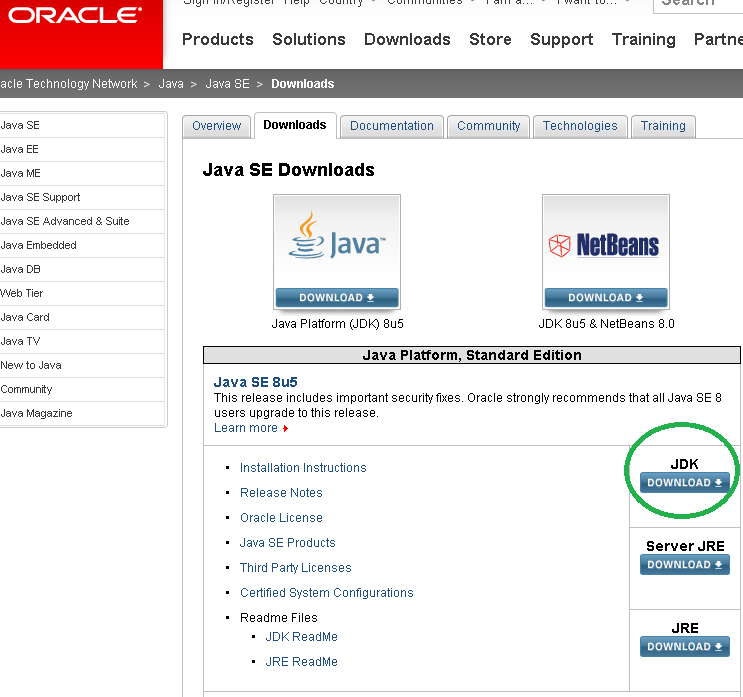Open Certified System Configurations link
The image size is (743, 697).
pos(326,593)
